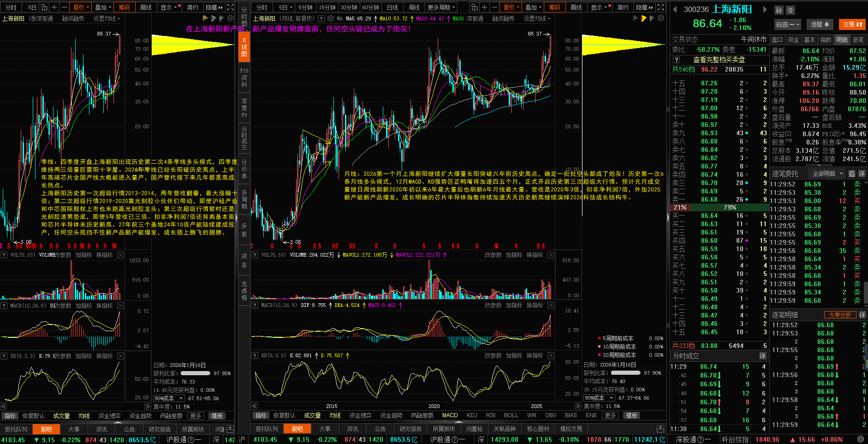The image size is (868, 444).
Task: Open help question mark beside the right chart title
Action: point(321,18)
